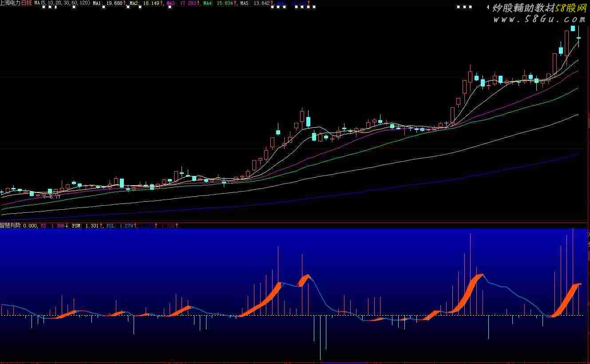Click the MA4: 15.834 value

coord(218,3)
